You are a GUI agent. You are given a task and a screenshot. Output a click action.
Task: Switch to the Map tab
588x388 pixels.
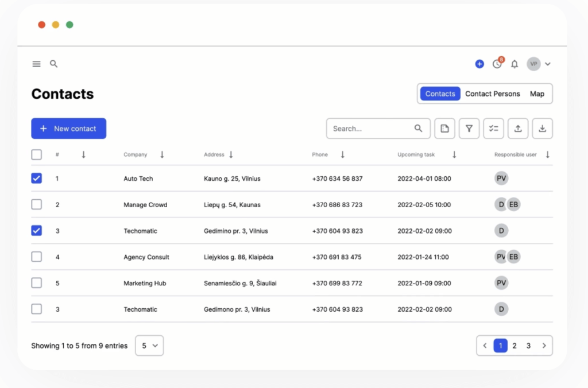click(x=537, y=94)
